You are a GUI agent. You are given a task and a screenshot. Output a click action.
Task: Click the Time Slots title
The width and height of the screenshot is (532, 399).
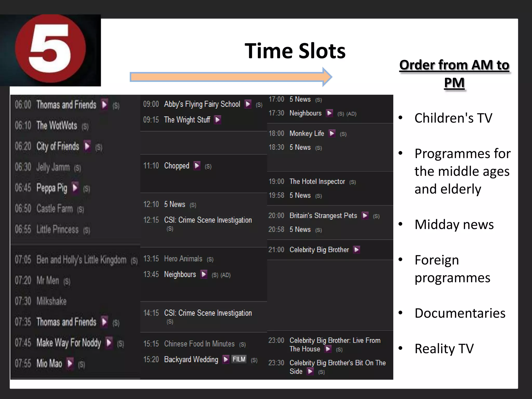[x=295, y=51]
